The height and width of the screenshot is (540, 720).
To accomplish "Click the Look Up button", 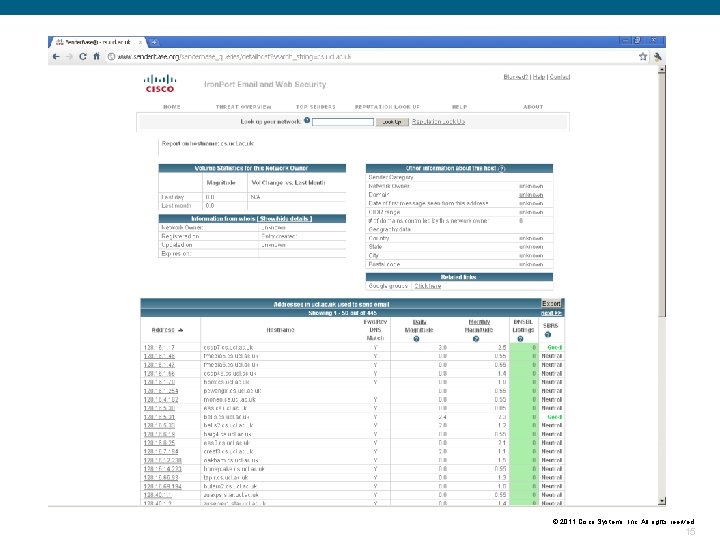I will click(x=392, y=122).
